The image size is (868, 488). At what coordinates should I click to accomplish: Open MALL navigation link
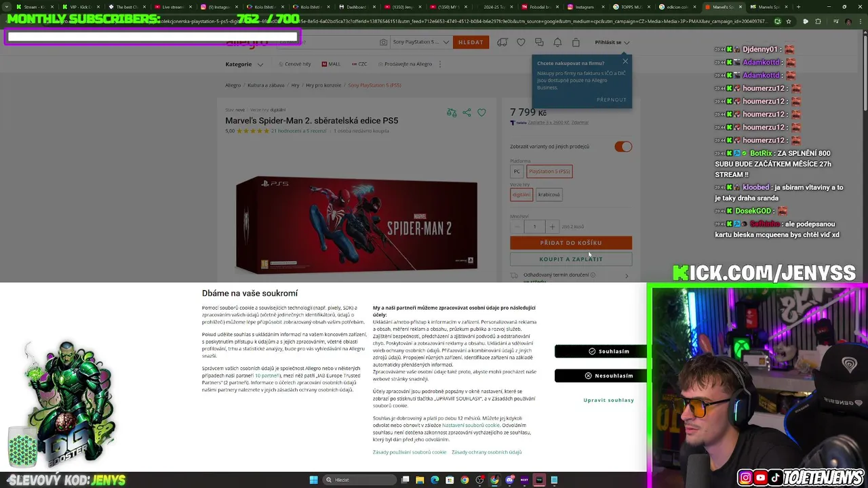tap(331, 64)
